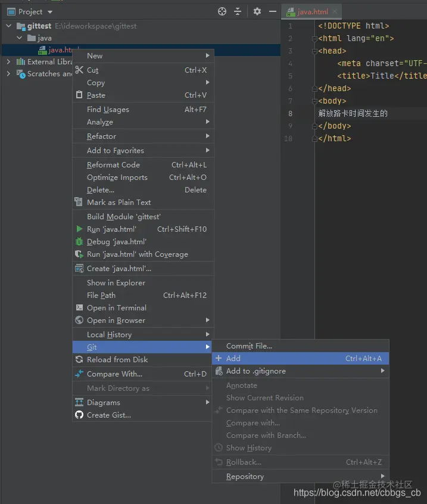Expand the Repository submenu arrow
The height and width of the screenshot is (504, 427).
(x=382, y=476)
